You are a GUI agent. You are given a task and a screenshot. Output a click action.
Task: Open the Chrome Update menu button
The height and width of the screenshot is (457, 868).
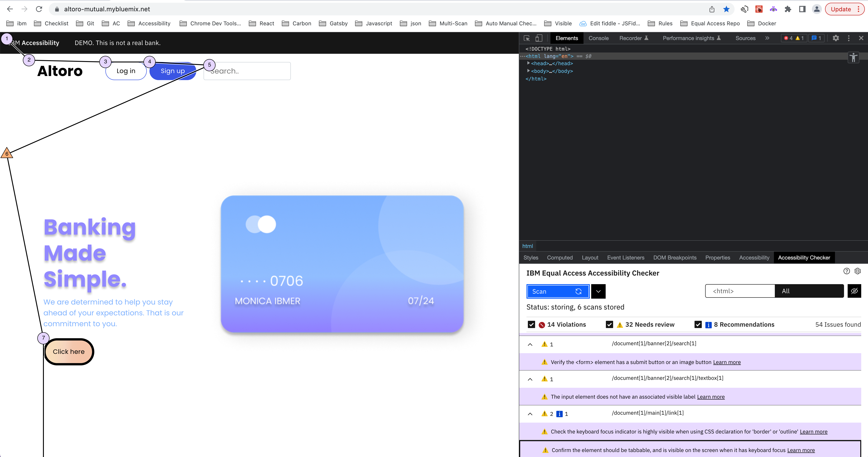[845, 9]
